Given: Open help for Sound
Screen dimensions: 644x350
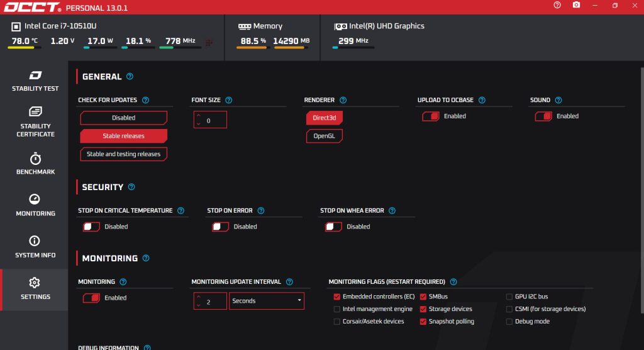Looking at the screenshot, I should [558, 100].
